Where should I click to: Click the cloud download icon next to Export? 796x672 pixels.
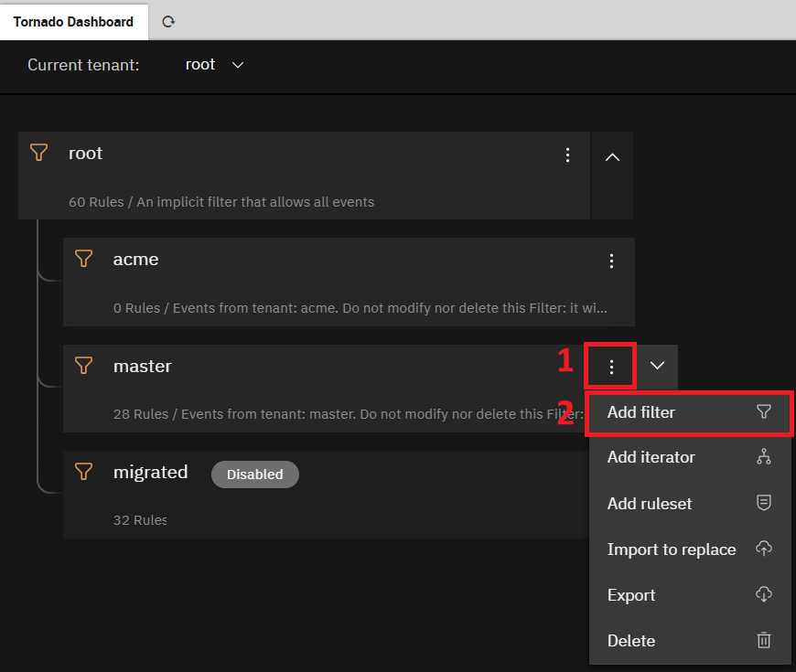click(x=764, y=594)
